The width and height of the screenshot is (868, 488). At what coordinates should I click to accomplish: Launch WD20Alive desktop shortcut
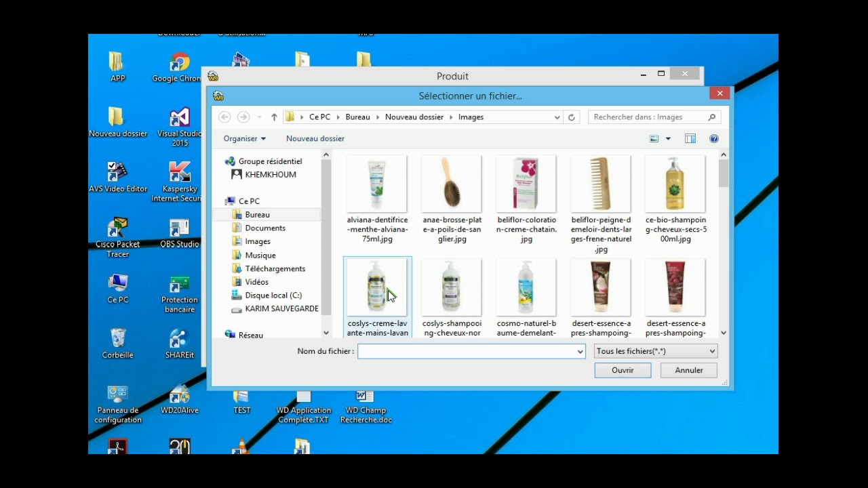[x=179, y=399]
